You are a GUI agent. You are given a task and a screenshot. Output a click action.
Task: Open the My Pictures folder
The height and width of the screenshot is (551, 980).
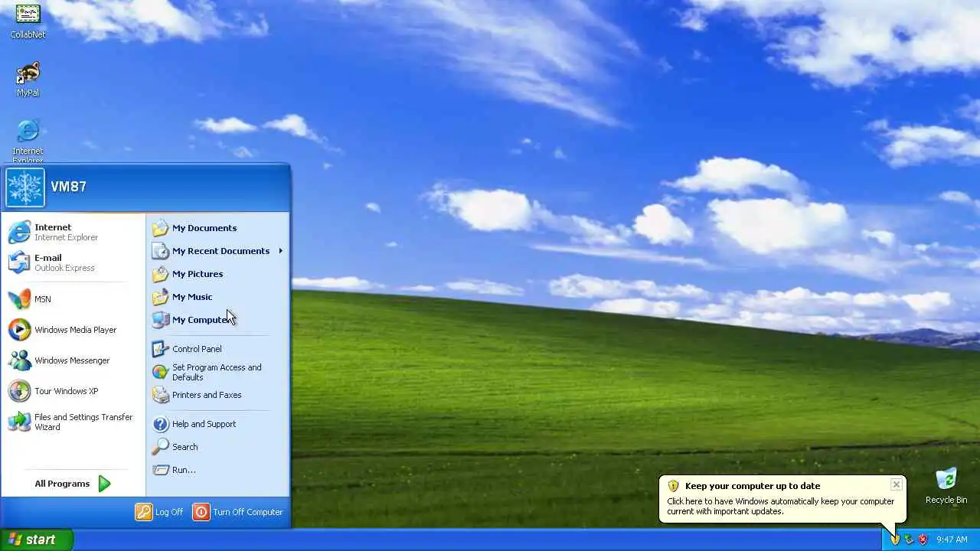(217, 274)
